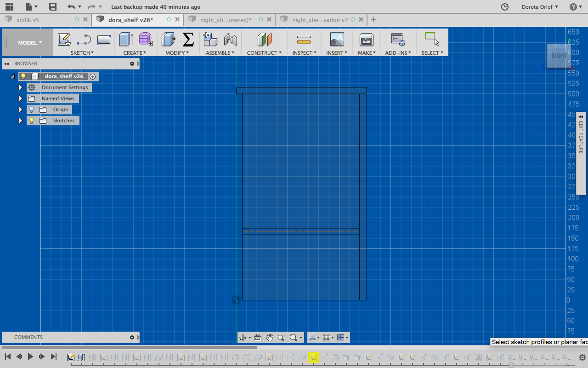Viewport: 588px width, 368px height.
Task: Select the Joint tool icon
Action: coord(231,40)
